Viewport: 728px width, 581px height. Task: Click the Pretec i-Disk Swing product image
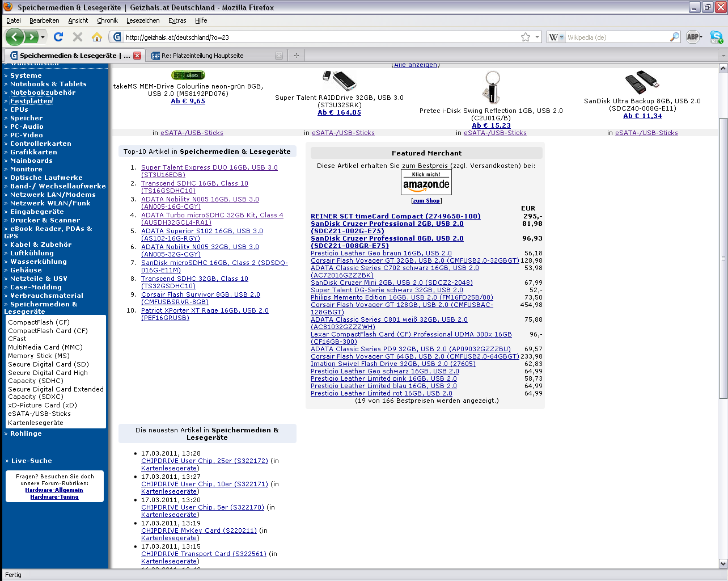(491, 87)
